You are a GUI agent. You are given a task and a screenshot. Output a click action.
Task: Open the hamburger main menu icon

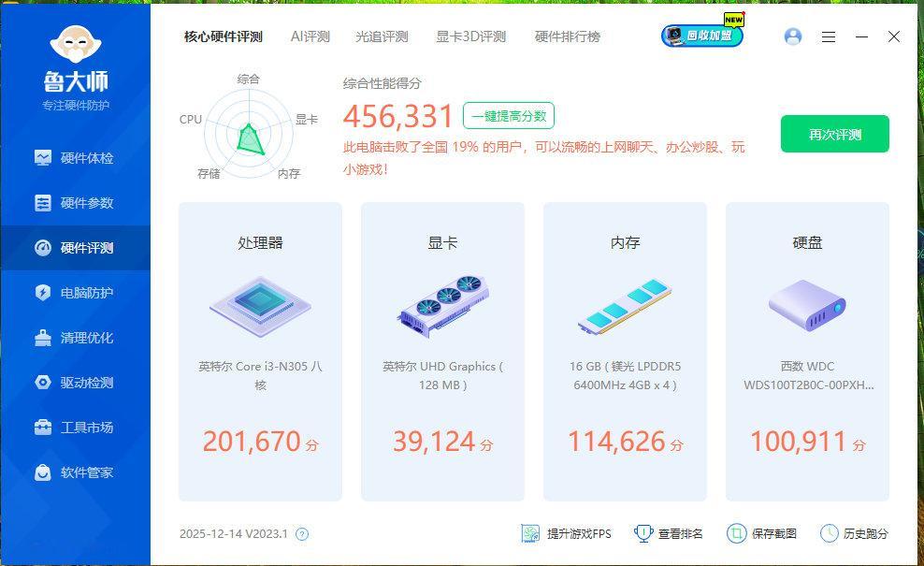pyautogui.click(x=829, y=37)
